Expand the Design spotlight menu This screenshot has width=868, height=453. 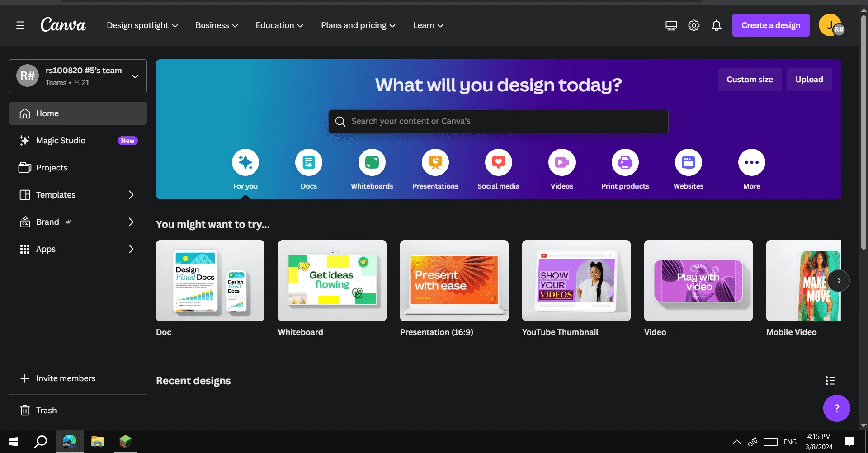[x=142, y=25]
